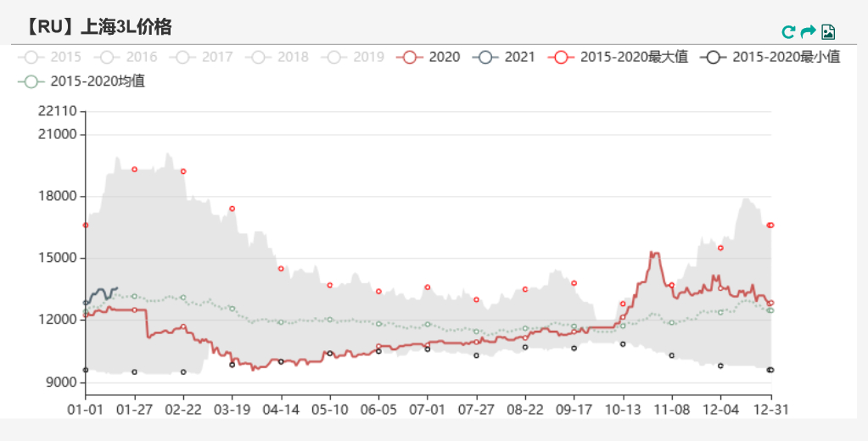Image resolution: width=868 pixels, height=441 pixels.
Task: Select the max value point at 03-19
Action: pyautogui.click(x=232, y=209)
